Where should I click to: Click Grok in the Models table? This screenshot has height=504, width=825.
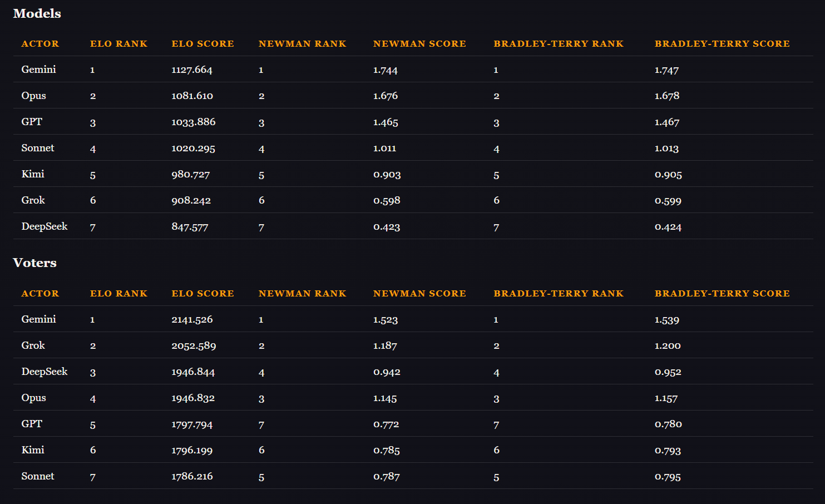tap(33, 200)
